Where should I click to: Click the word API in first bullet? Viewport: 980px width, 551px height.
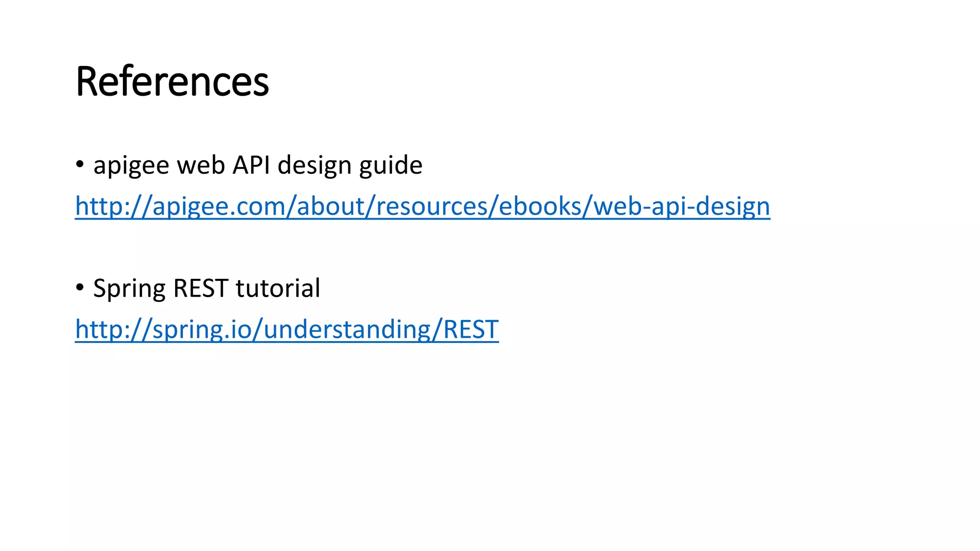click(251, 165)
